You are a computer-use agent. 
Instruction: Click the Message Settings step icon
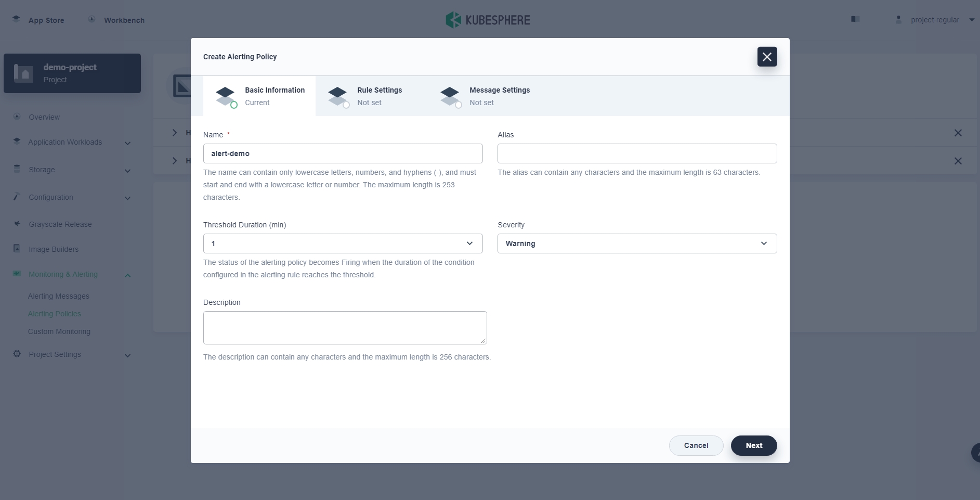(450, 96)
